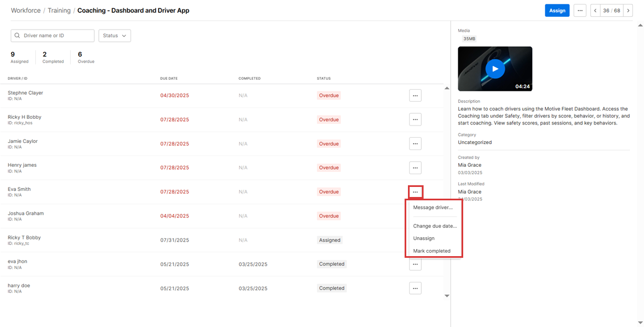Open actions menu for harry doe
This screenshot has width=644, height=327.
(415, 288)
